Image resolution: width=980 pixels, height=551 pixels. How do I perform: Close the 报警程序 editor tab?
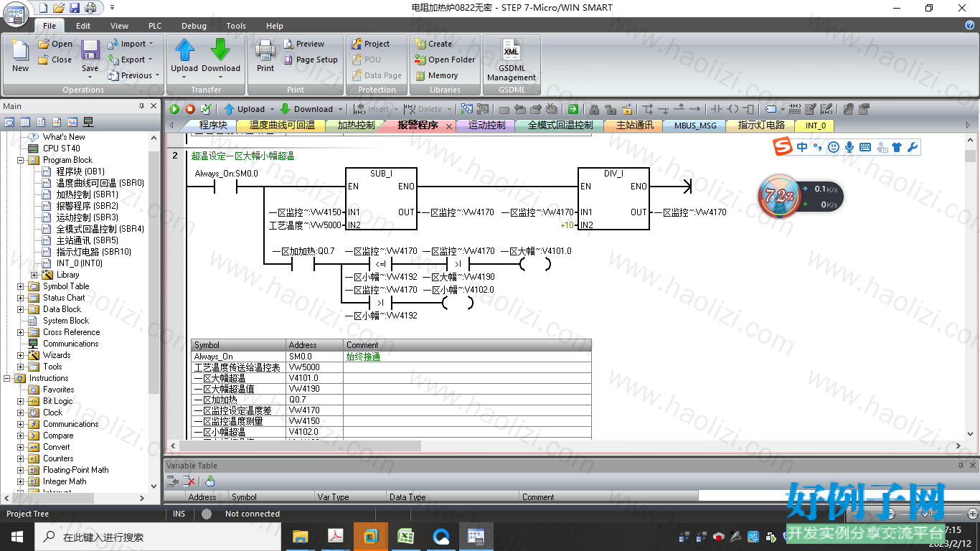point(449,126)
